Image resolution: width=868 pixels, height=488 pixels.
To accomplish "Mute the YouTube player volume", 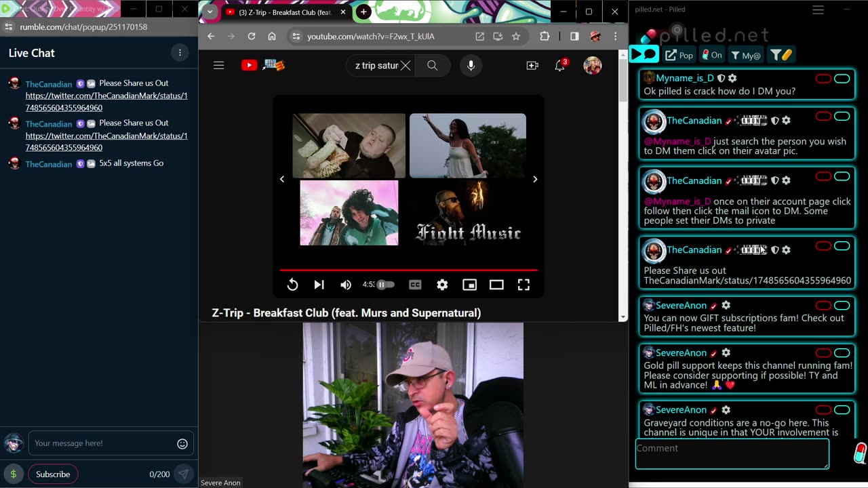I will (346, 285).
